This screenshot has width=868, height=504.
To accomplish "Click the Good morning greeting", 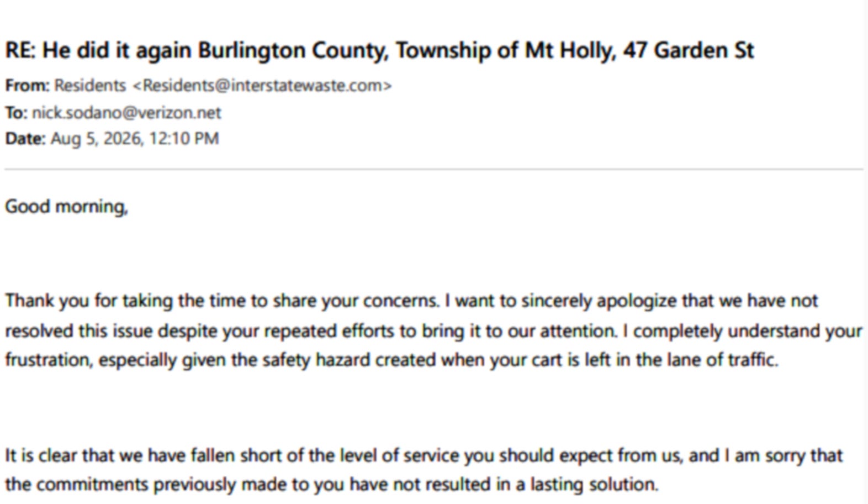I will 66,207.
